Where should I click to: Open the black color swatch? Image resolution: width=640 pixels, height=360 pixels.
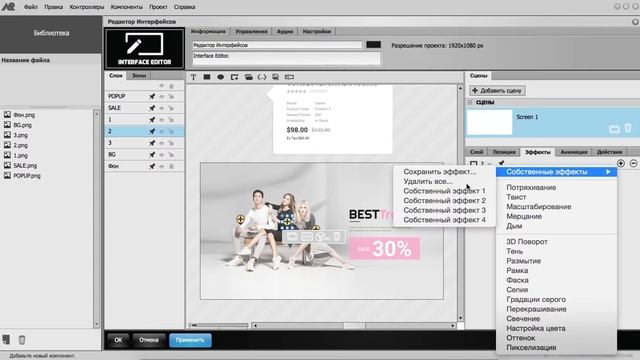tap(373, 44)
